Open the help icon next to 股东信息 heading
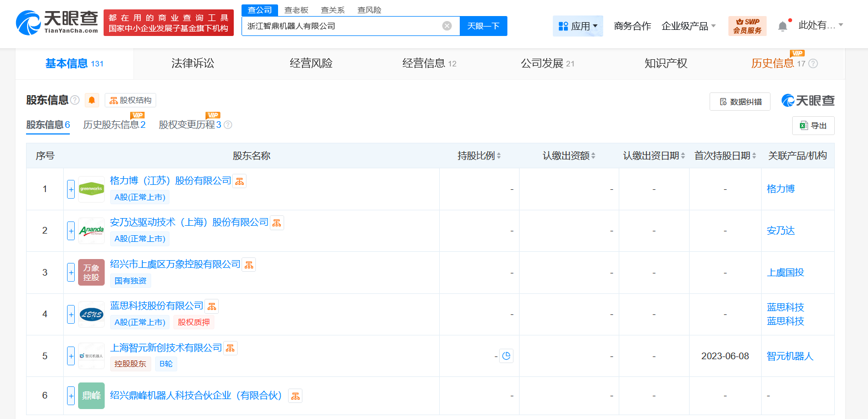Screen dimensions: 868x419 click(75, 100)
